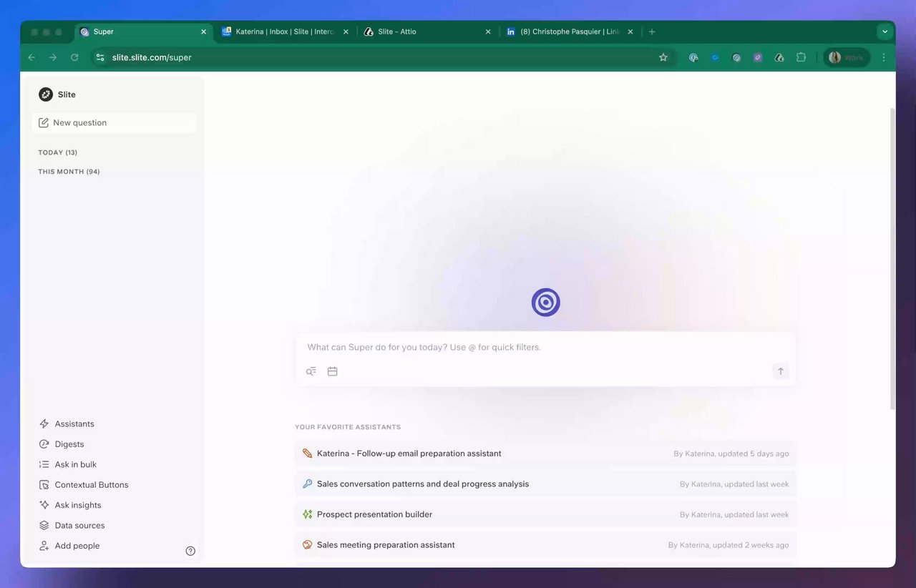Click the Slite logo icon in sidebar
Screen dimensions: 916x588
click(46, 94)
